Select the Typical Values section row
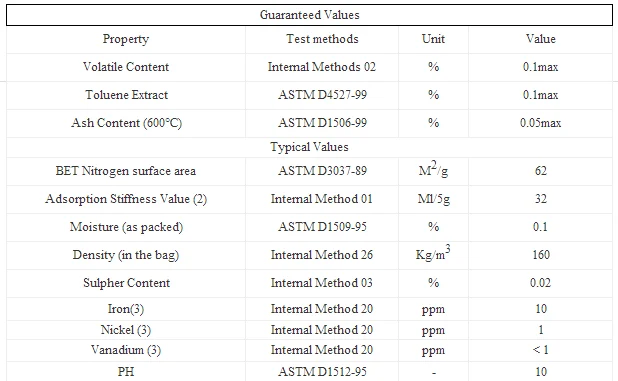 (x=309, y=147)
